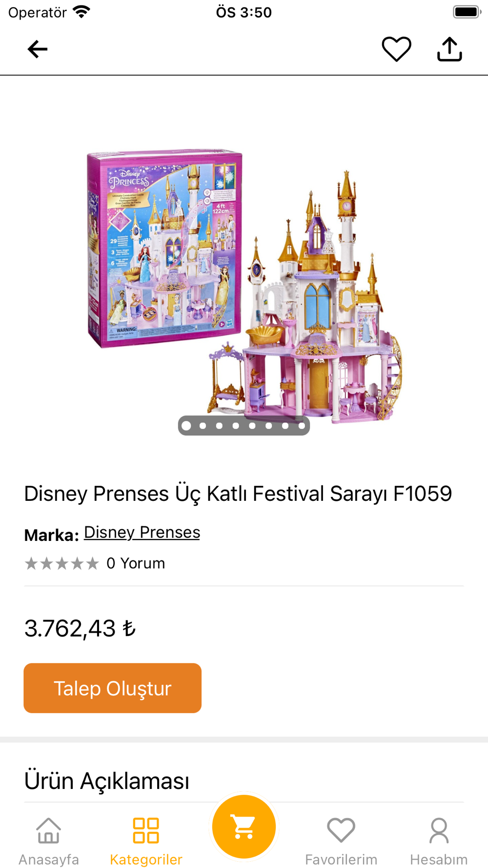488x868 pixels.
Task: Tap the star rating row
Action: click(62, 563)
